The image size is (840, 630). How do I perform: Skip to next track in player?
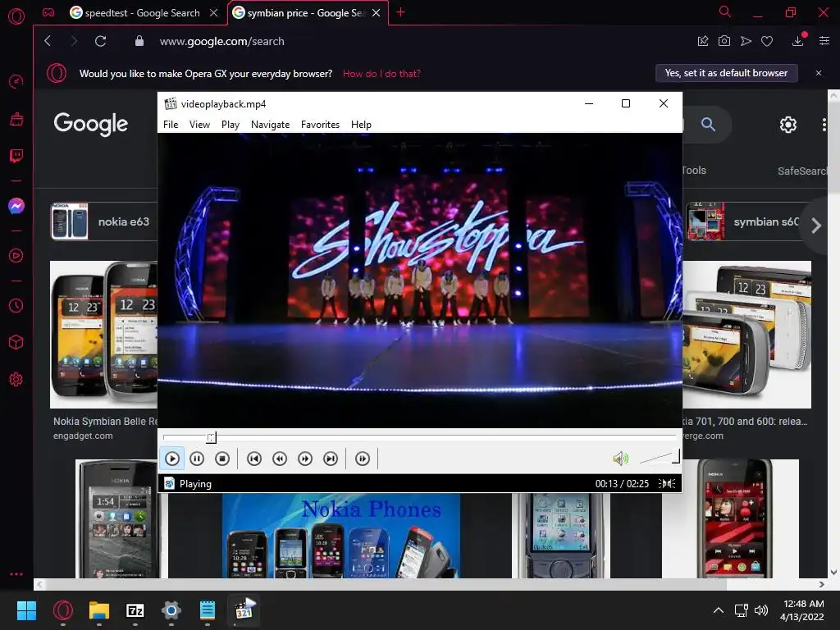click(331, 459)
